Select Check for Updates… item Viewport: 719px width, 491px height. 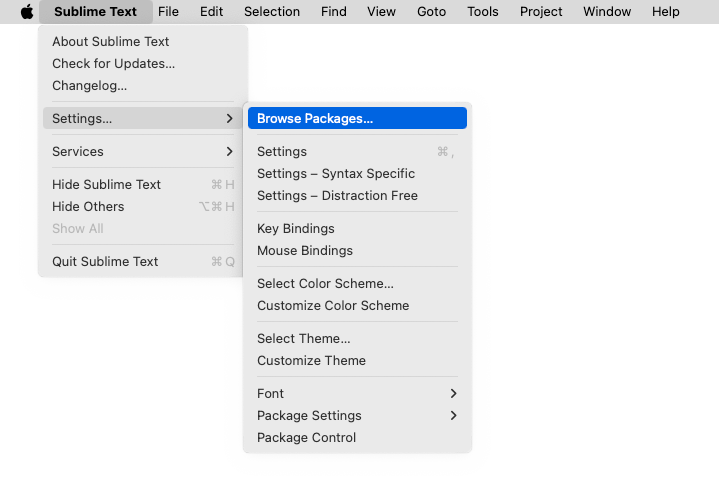click(x=143, y=63)
